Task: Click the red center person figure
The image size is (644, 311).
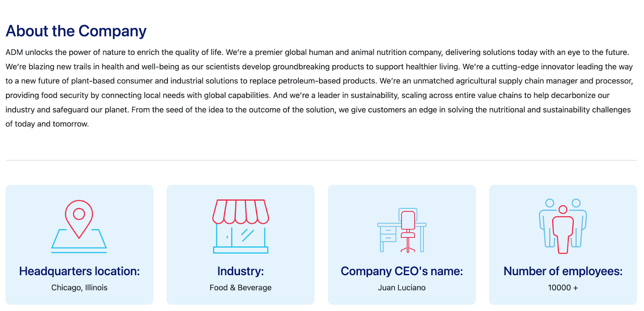Action: tap(563, 230)
